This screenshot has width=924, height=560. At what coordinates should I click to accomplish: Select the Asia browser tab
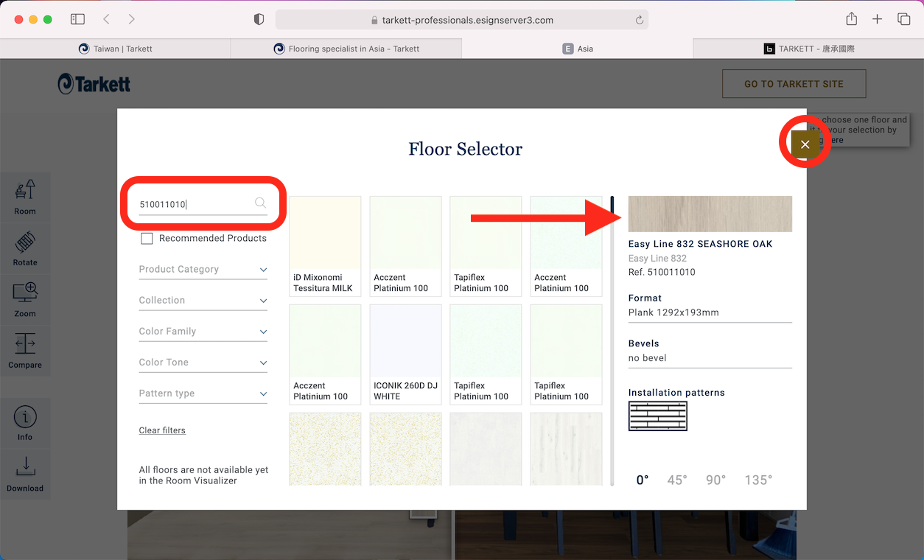[577, 49]
